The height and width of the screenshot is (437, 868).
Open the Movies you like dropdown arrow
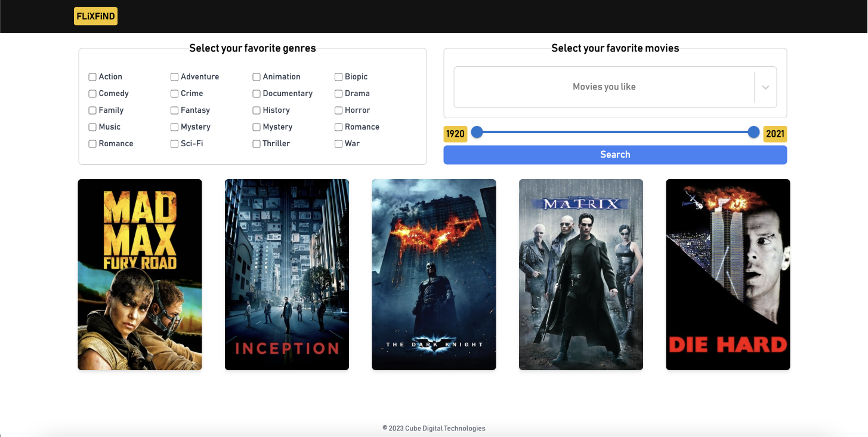coord(765,87)
